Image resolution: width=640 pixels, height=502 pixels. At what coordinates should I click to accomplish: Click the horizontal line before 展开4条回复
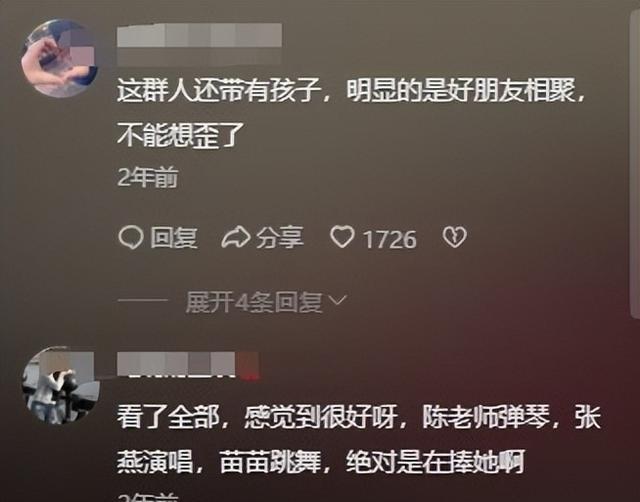[142, 300]
